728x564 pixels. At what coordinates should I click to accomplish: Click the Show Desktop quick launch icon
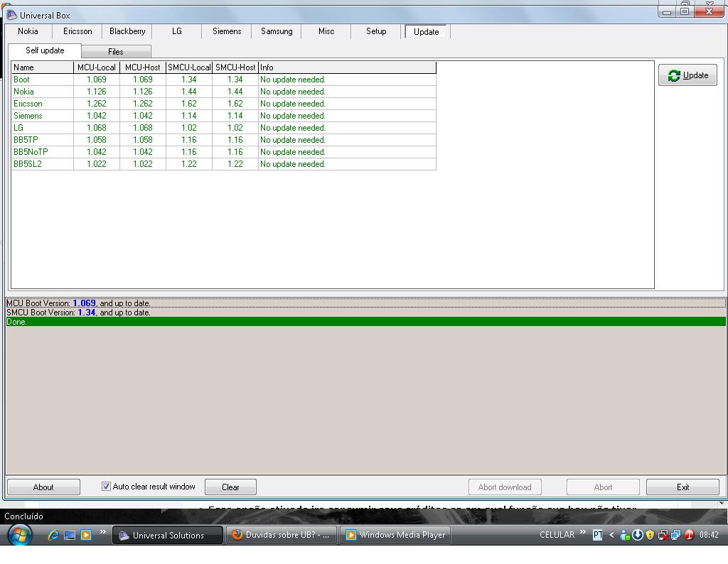[70, 536]
